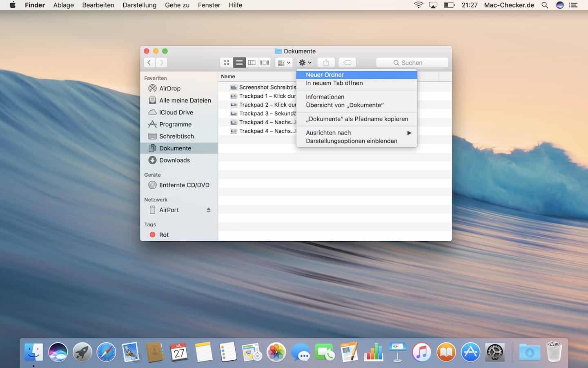Select Dokumente in the sidebar
The width and height of the screenshot is (588, 368).
[179, 148]
